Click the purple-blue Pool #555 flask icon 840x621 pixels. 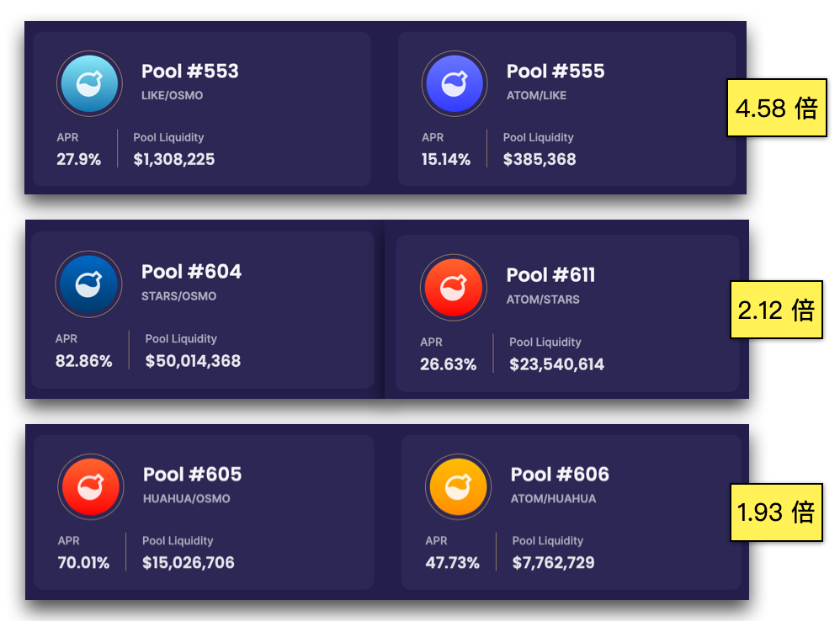pyautogui.click(x=455, y=83)
